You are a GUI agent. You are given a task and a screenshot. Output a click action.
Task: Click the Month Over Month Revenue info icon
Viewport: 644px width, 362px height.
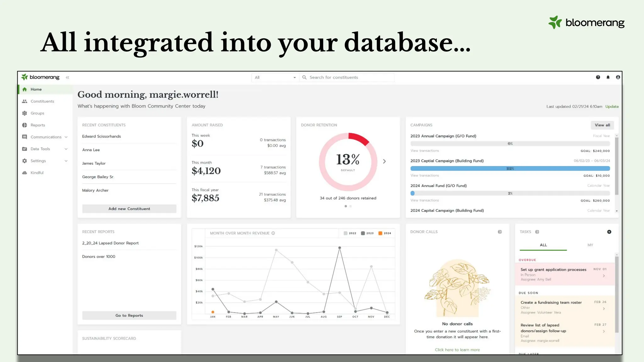click(273, 233)
